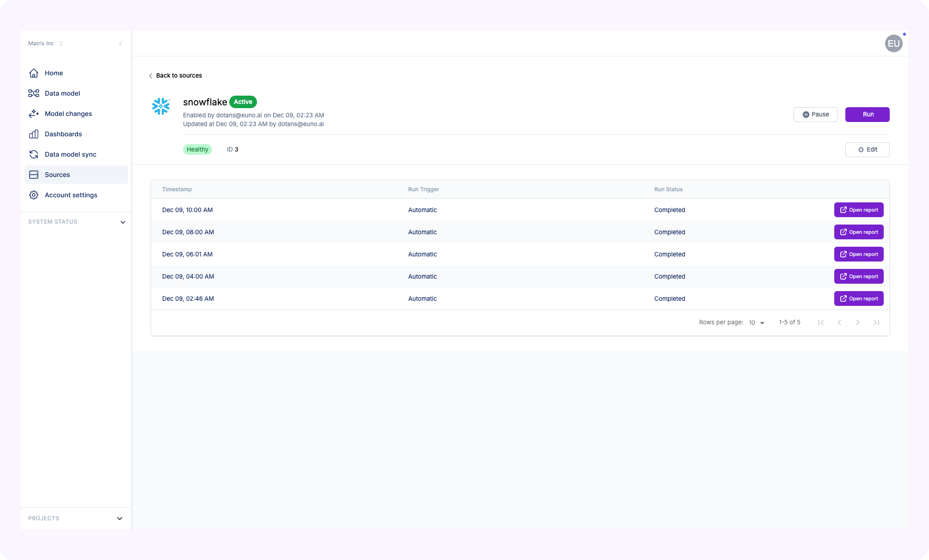Click the Home house icon in sidebar

34,73
